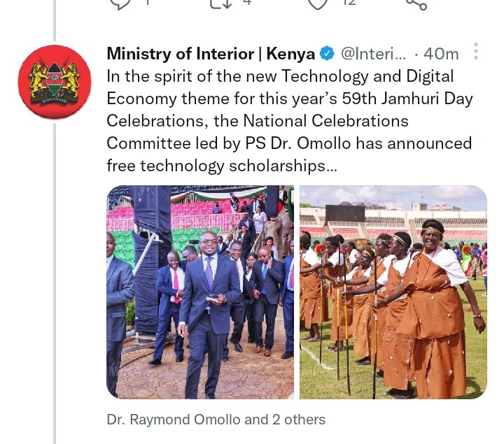Open Ministry of Interior coat-of-arms avatar

(x=55, y=83)
